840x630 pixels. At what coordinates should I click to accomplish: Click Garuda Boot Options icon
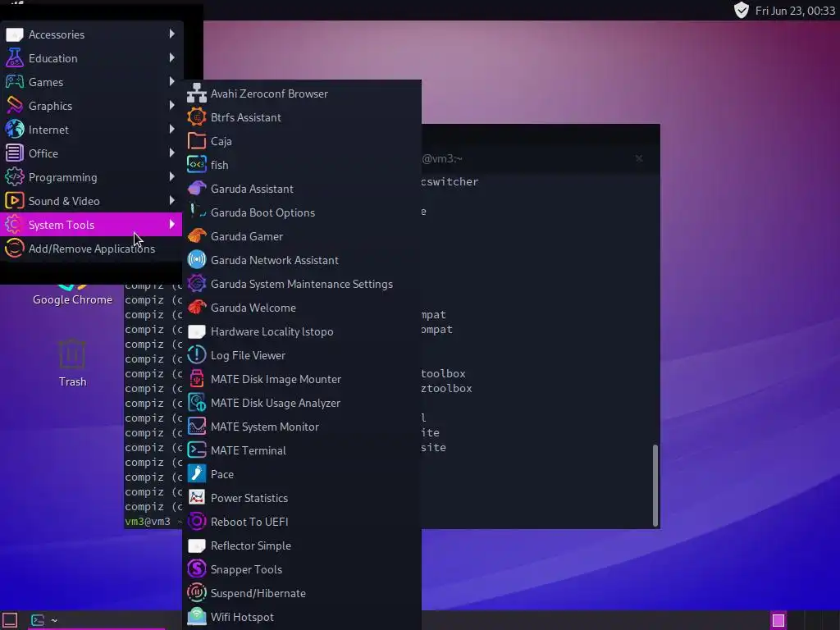pos(197,212)
